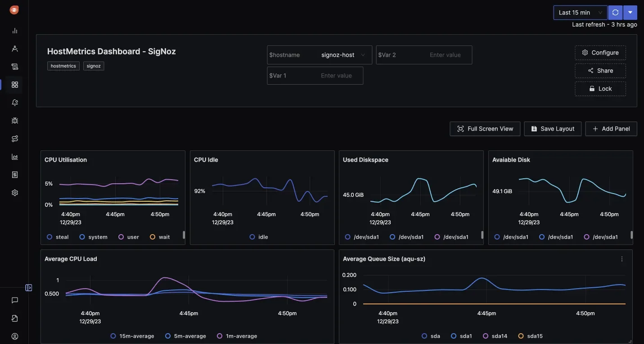Screen dimensions: 644x344
Task: Open Alerts bell icon in sidebar
Action: (15, 103)
